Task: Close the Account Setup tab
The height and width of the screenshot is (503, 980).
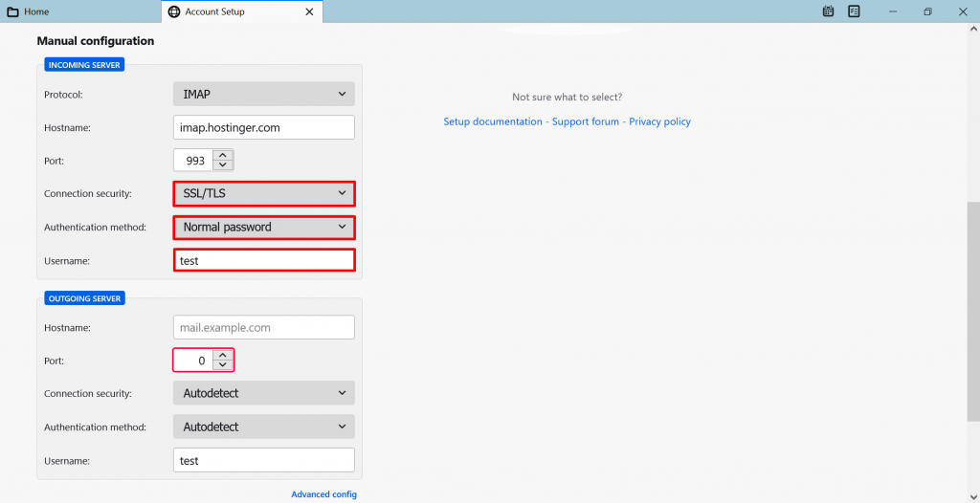Action: coord(309,11)
